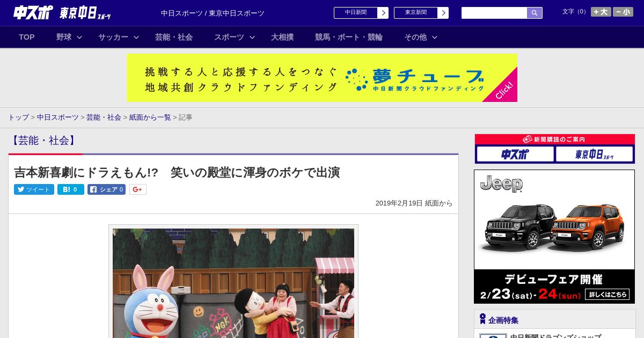Image resolution: width=644 pixels, height=338 pixels.
Task: Open the 中日新聞 link button
Action: (x=356, y=13)
